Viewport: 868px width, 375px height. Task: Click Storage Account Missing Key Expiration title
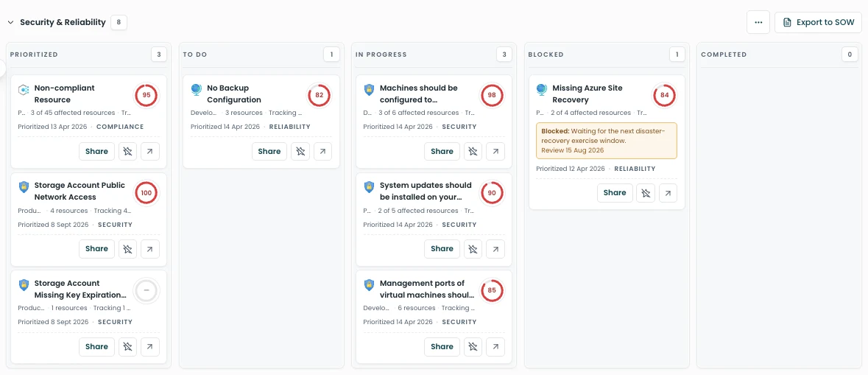(x=80, y=289)
